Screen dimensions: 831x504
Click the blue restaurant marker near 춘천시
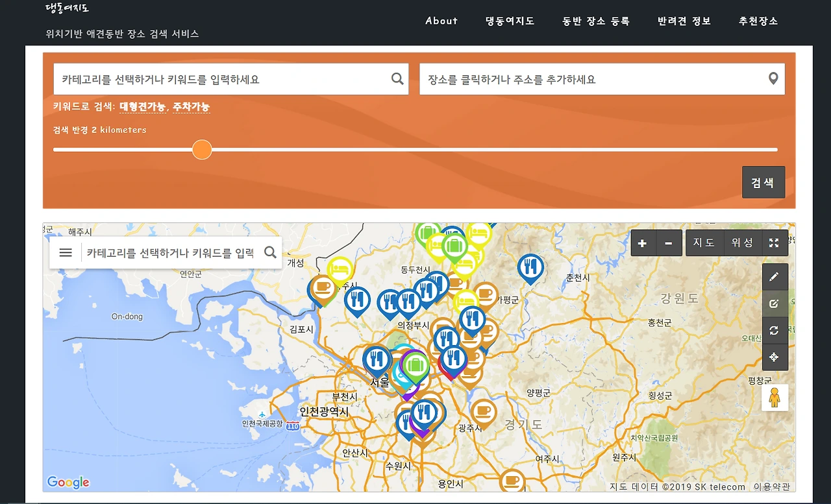point(530,269)
